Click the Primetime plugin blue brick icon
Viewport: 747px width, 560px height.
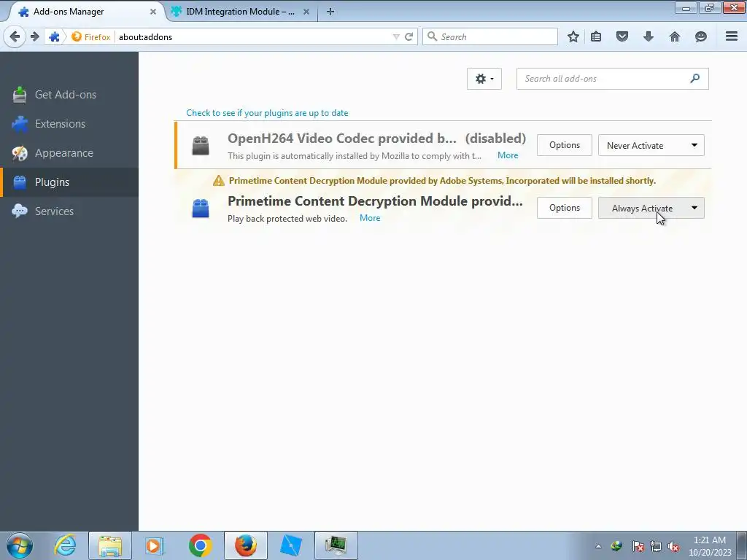pyautogui.click(x=201, y=208)
